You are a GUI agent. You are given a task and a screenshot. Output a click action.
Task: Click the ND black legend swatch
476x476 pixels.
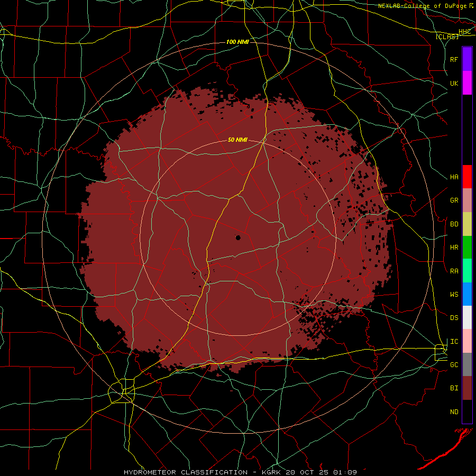coord(467,411)
